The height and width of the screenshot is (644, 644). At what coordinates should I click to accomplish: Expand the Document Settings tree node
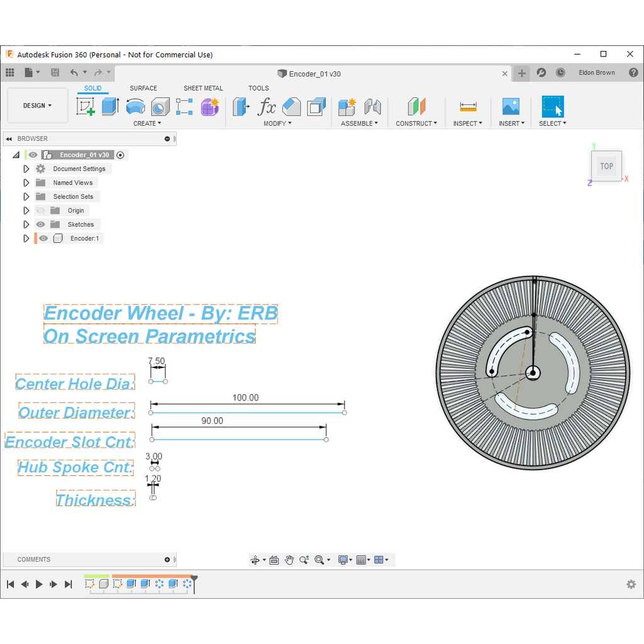click(x=26, y=169)
